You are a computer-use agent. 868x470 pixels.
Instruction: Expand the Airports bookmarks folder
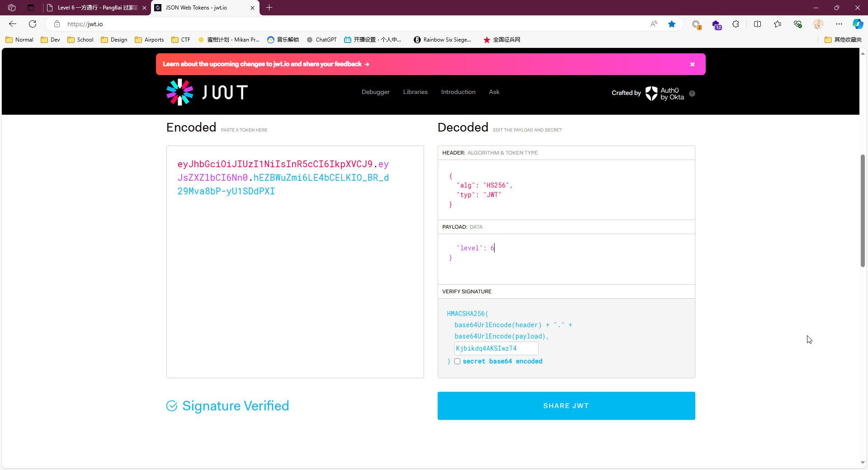coord(149,40)
